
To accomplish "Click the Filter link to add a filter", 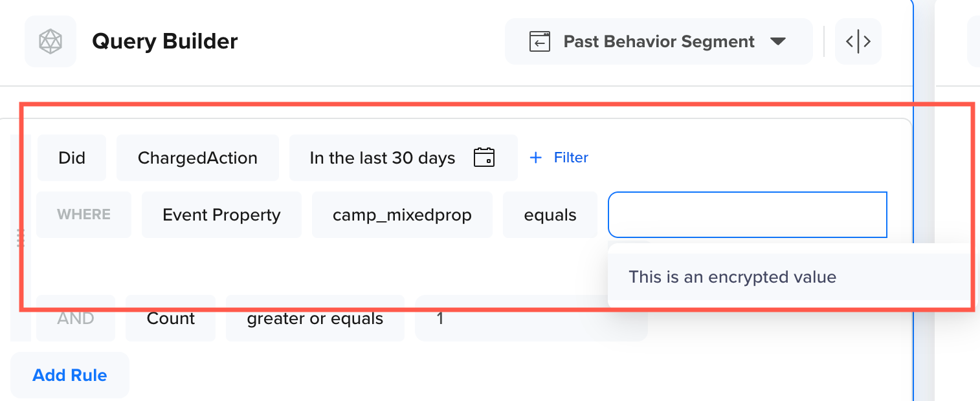I will tap(570, 157).
